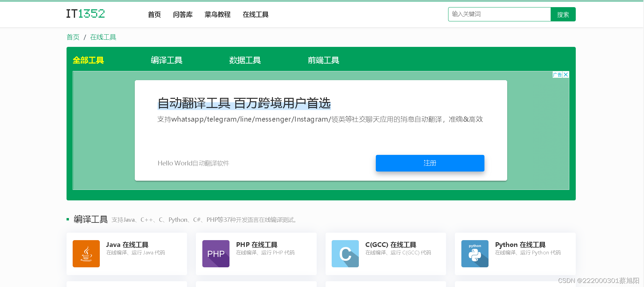Click the 支持Java、C++ 37种开发语言 subtitle text

(x=205, y=220)
